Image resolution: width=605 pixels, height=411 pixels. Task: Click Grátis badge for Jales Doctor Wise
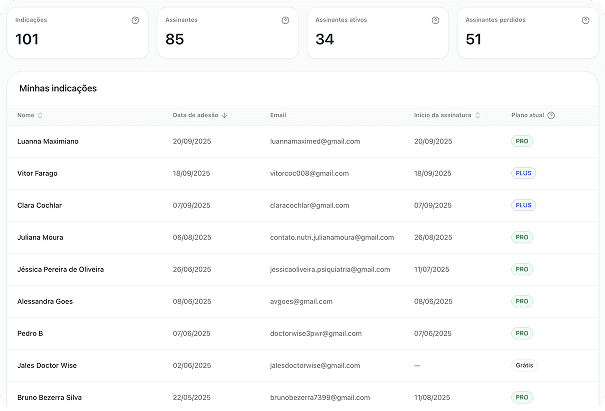click(x=524, y=365)
